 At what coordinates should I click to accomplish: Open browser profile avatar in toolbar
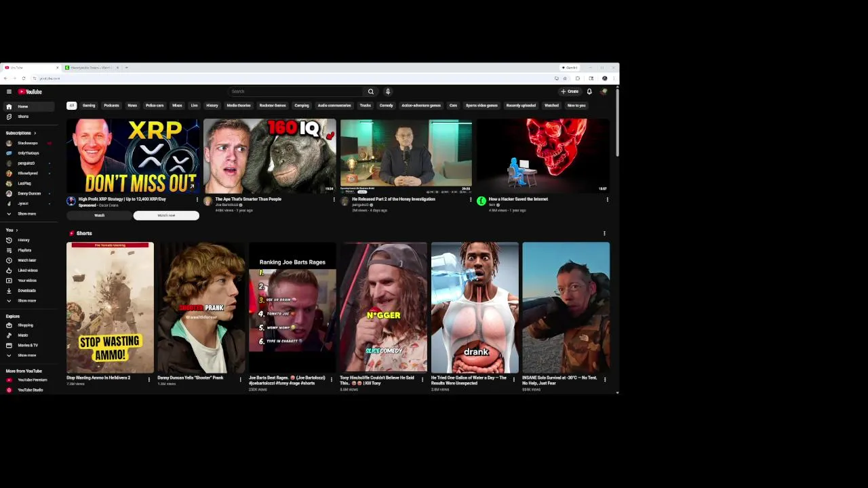[605, 78]
